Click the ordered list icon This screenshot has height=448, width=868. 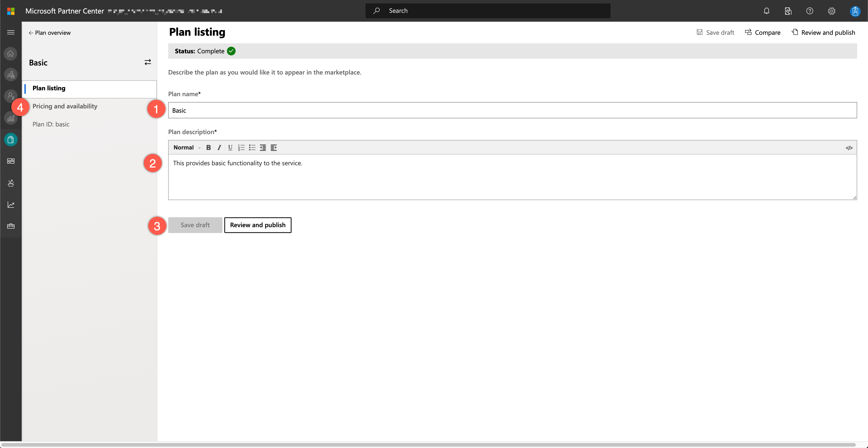[241, 147]
